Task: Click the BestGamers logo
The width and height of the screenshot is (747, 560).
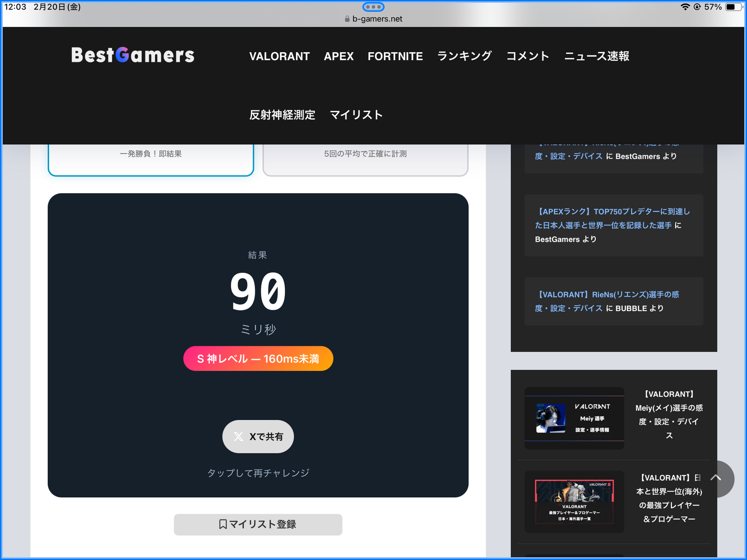Action: pyautogui.click(x=133, y=55)
